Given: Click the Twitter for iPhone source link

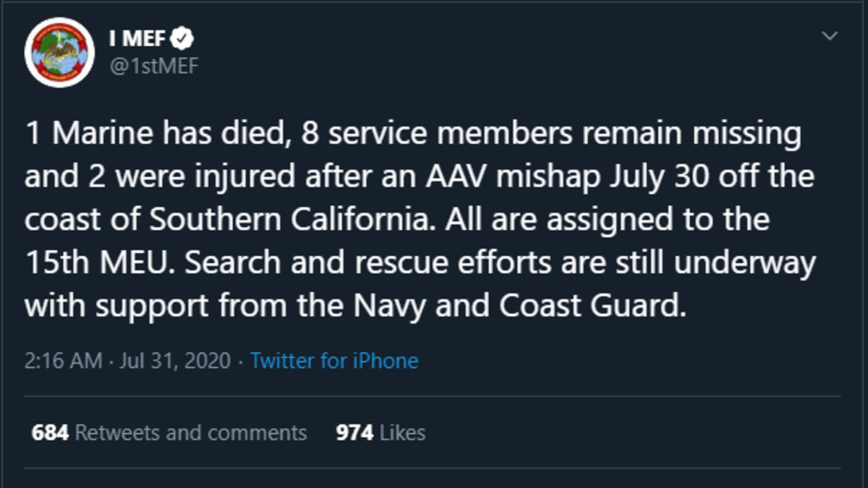Looking at the screenshot, I should 334,361.
